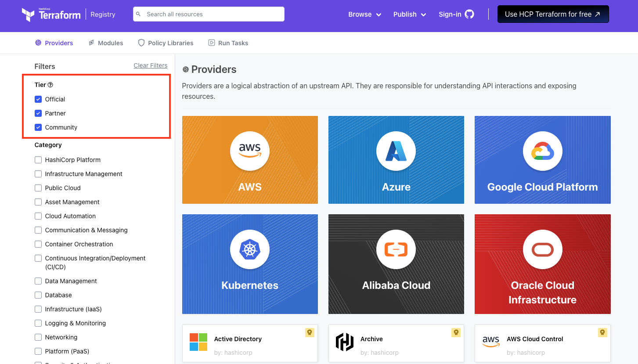638x364 pixels.
Task: Open the Google Cloud Platform tile
Action: (543, 160)
